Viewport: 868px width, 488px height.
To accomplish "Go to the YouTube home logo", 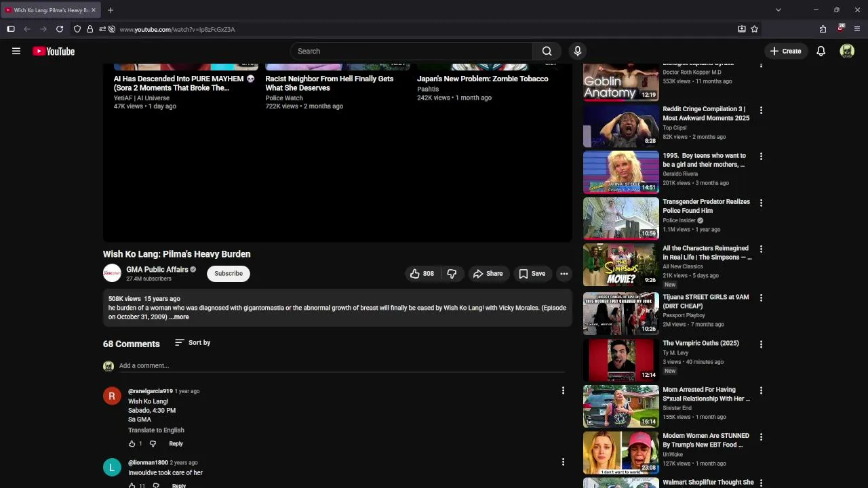I will 54,51.
